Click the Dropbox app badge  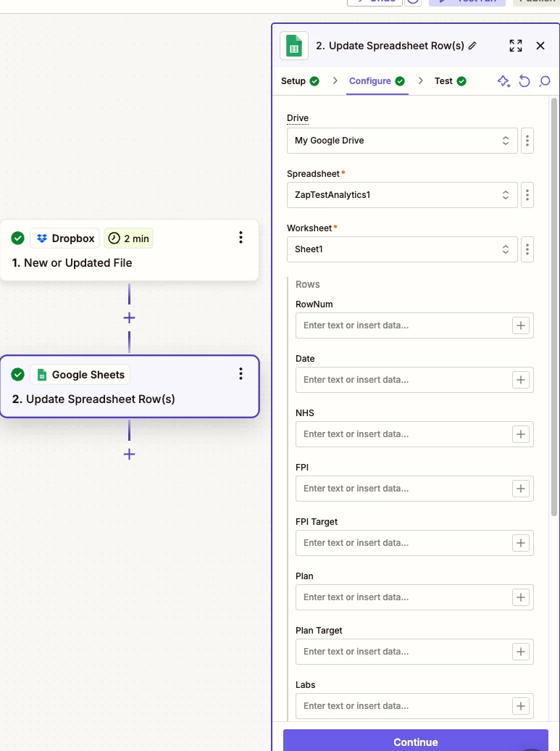65,238
